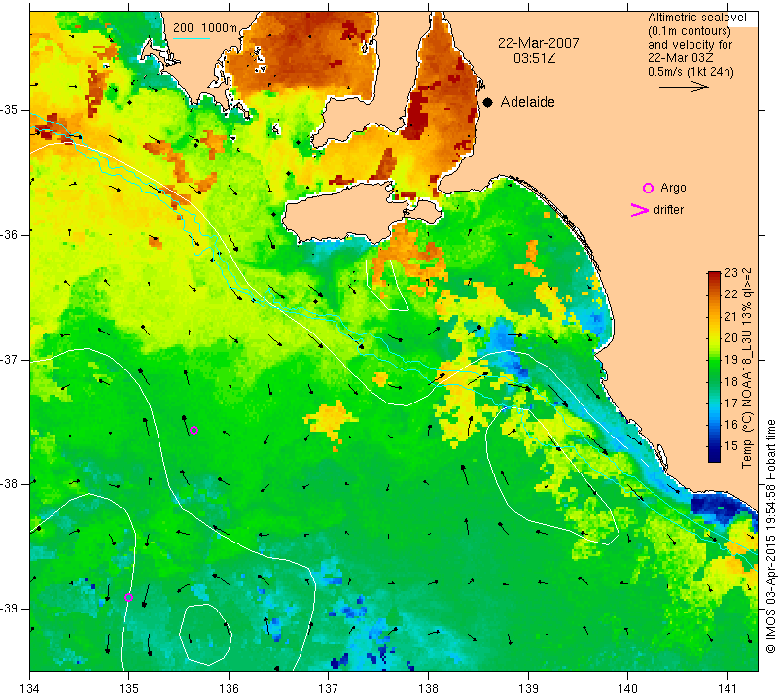Click the Argo legend label
The height and width of the screenshot is (700, 778).
(673, 188)
